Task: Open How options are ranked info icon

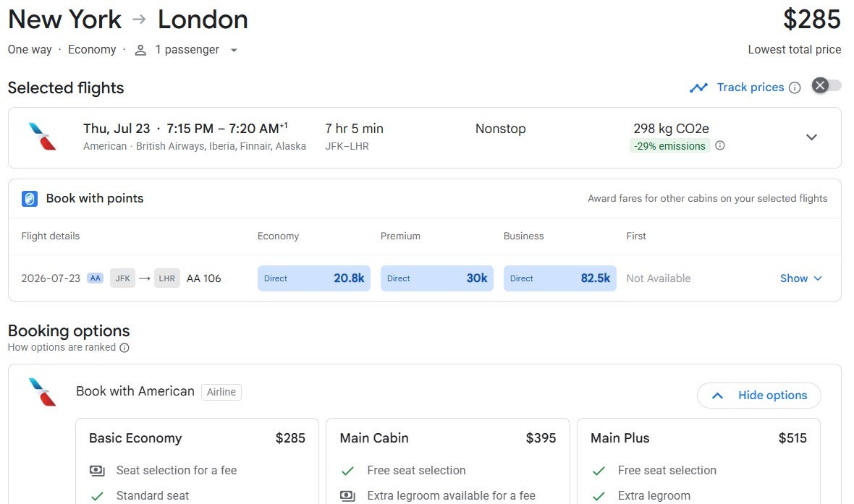Action: (x=124, y=347)
